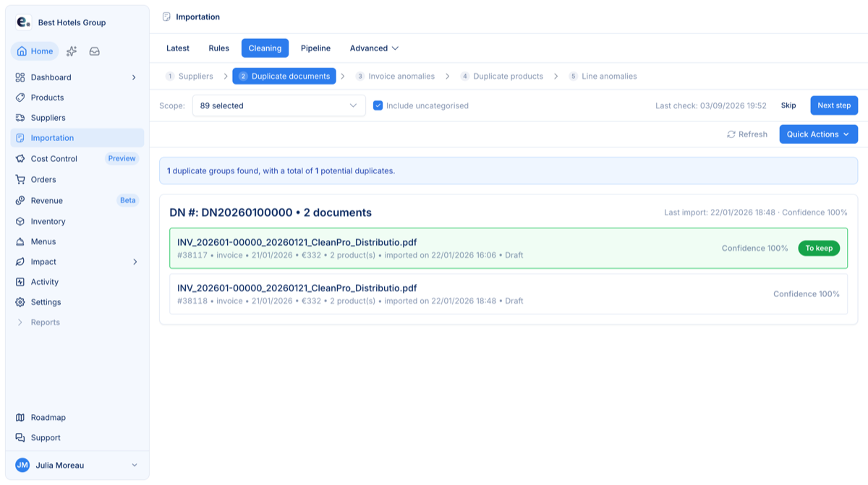This screenshot has height=485, width=868.
Task: Switch to the Rules tab
Action: tap(218, 48)
